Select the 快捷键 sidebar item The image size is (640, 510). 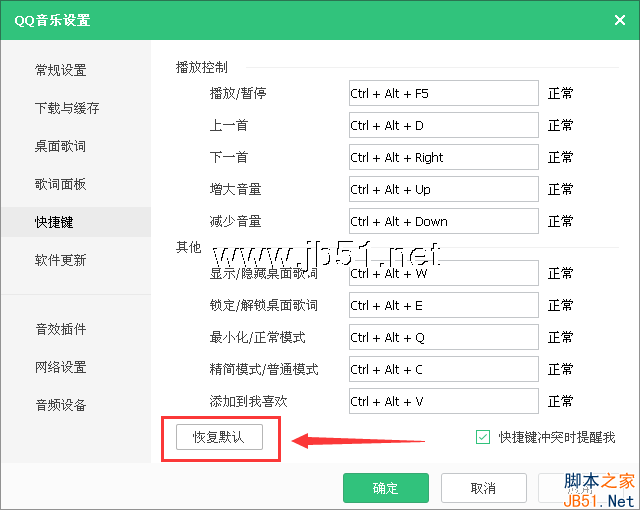(76, 222)
